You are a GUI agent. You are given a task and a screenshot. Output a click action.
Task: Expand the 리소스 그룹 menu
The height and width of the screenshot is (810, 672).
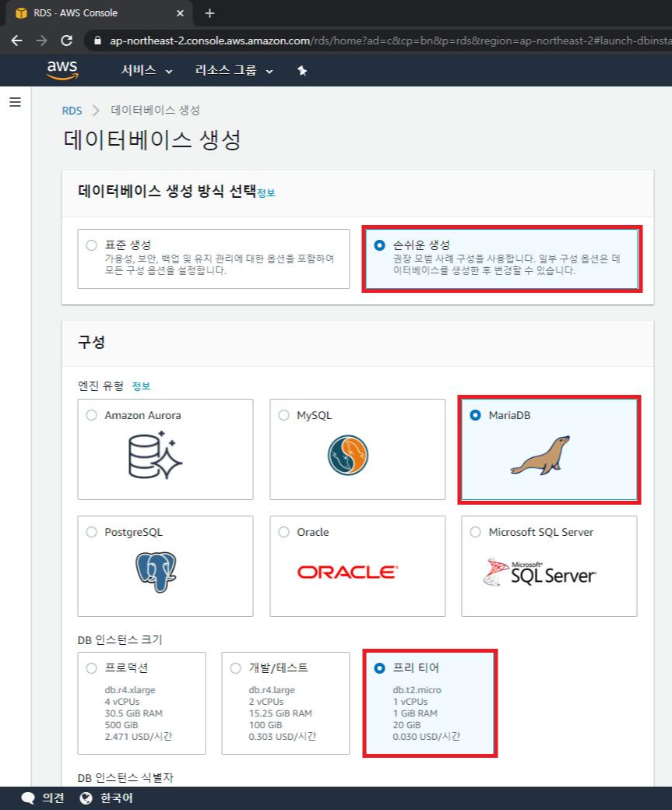coord(234,70)
